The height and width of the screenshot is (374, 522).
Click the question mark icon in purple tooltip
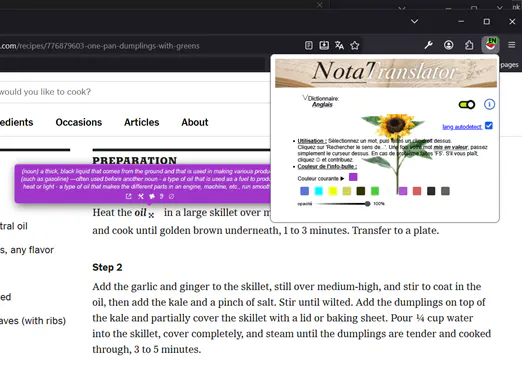(x=162, y=196)
